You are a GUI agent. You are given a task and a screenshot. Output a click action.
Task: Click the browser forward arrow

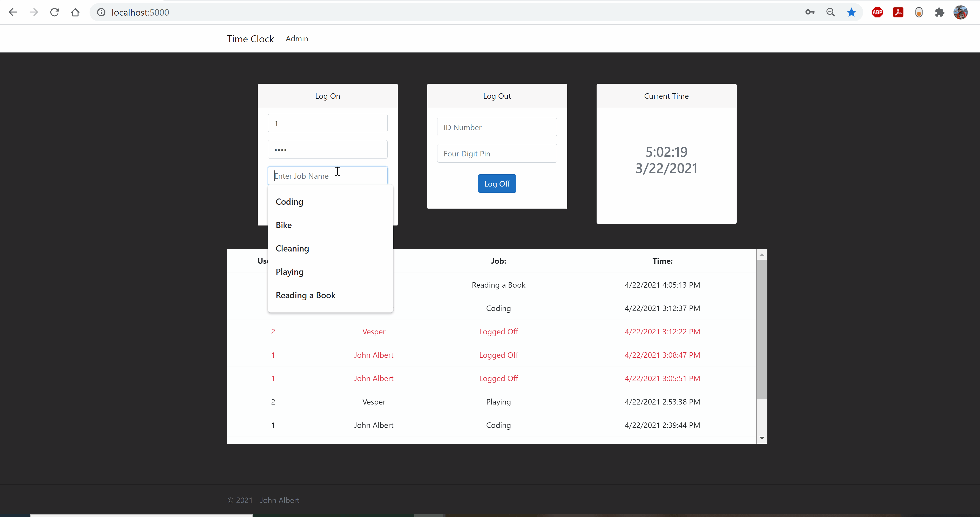34,12
